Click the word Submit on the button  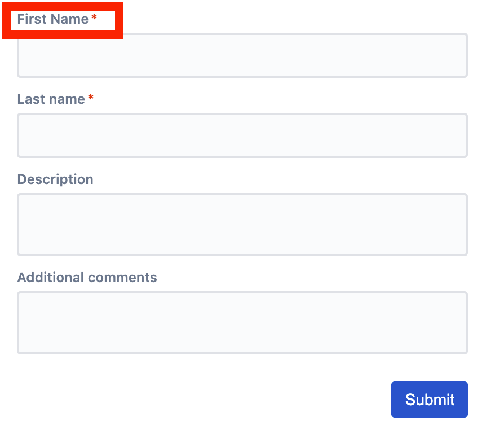430,400
